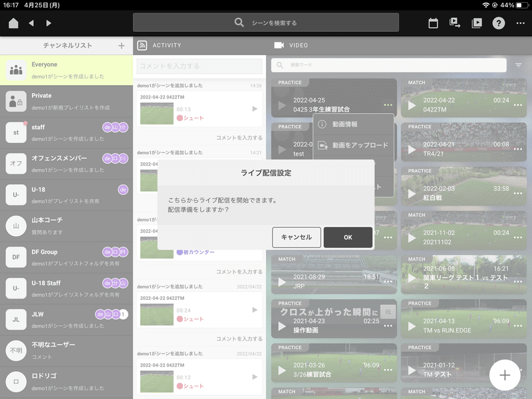
Task: Choose 動画情報 in the context menu
Action: (353, 124)
